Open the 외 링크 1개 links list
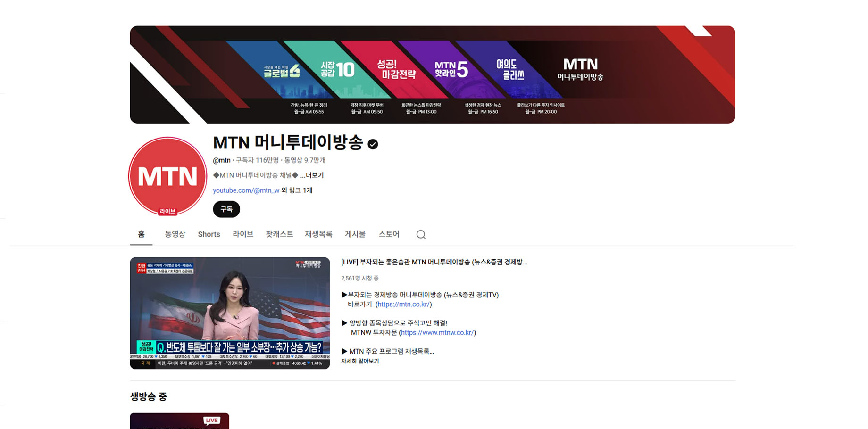868x429 pixels. [297, 190]
